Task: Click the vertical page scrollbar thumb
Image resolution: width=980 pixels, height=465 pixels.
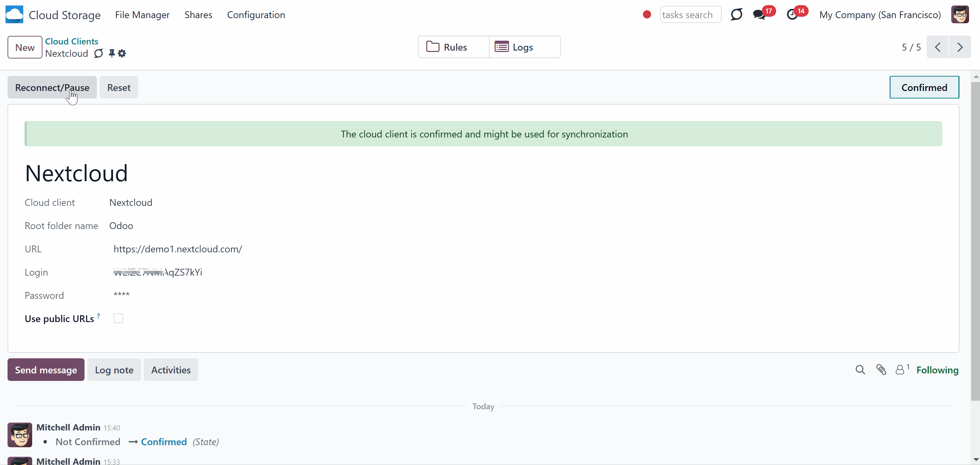Action: click(976, 241)
